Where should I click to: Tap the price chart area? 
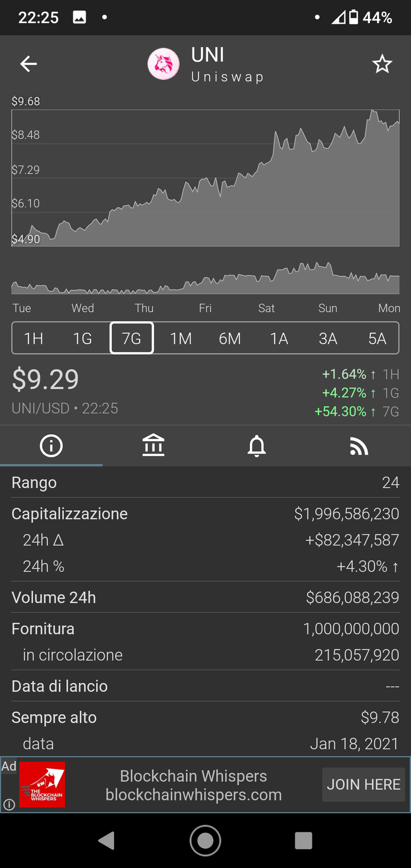[205, 178]
